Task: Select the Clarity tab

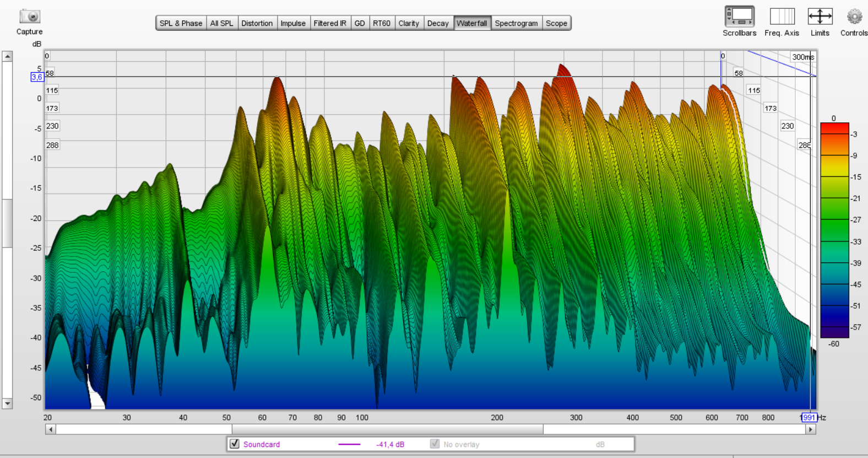Action: pos(409,23)
